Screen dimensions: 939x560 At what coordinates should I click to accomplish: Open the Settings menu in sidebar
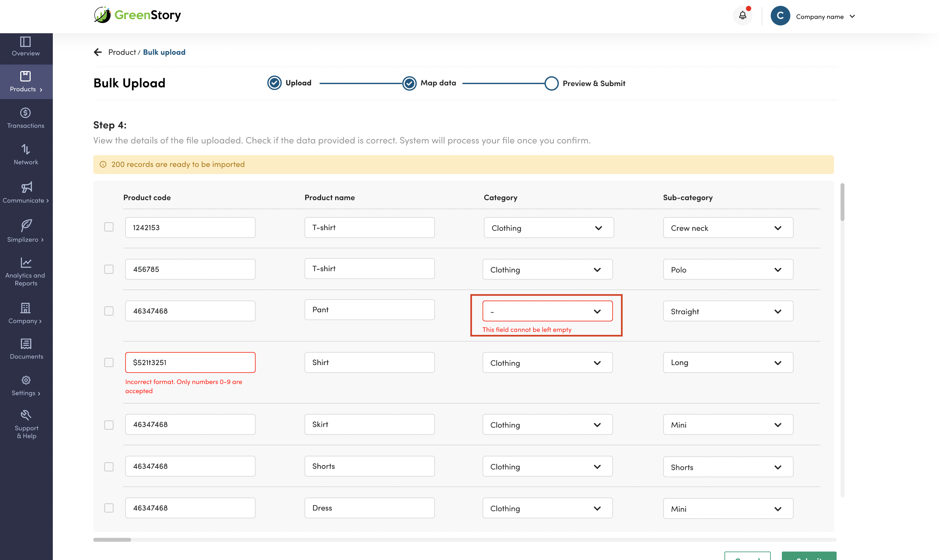pos(26,386)
